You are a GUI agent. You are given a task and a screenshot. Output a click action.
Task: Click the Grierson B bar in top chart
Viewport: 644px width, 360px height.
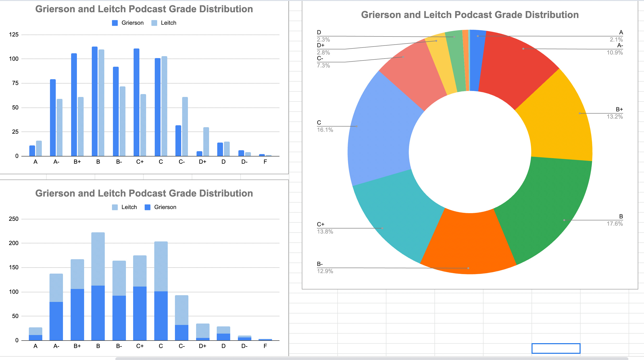point(94,101)
